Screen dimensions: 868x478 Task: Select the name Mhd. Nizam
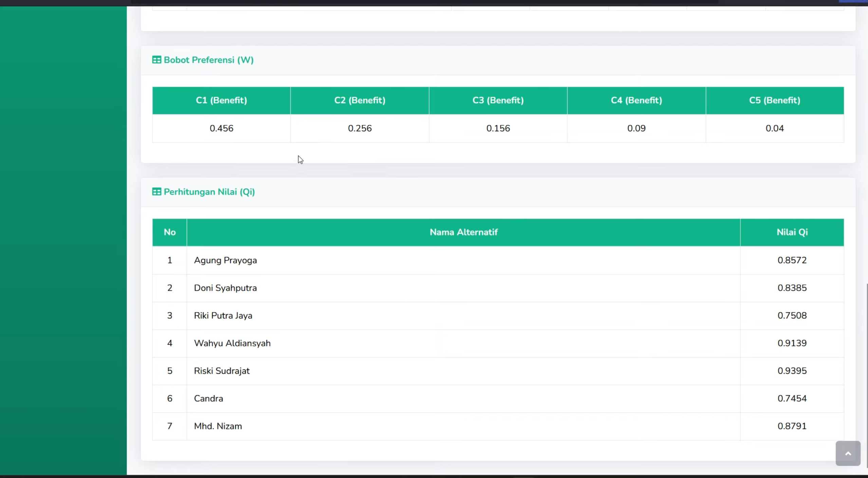coord(218,426)
